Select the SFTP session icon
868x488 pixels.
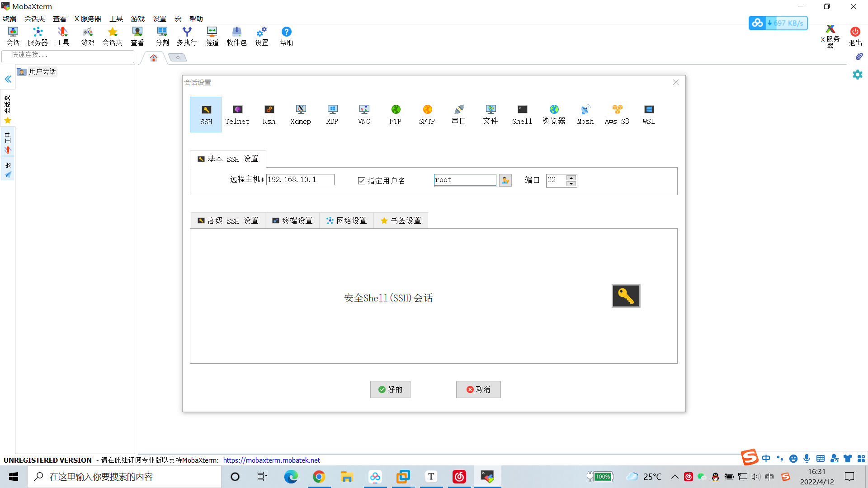coord(427,114)
